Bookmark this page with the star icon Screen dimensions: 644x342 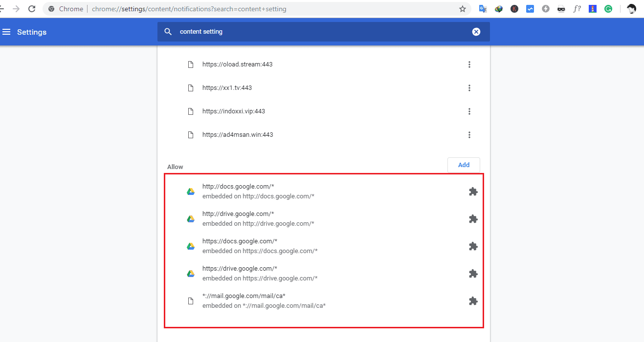click(x=463, y=9)
